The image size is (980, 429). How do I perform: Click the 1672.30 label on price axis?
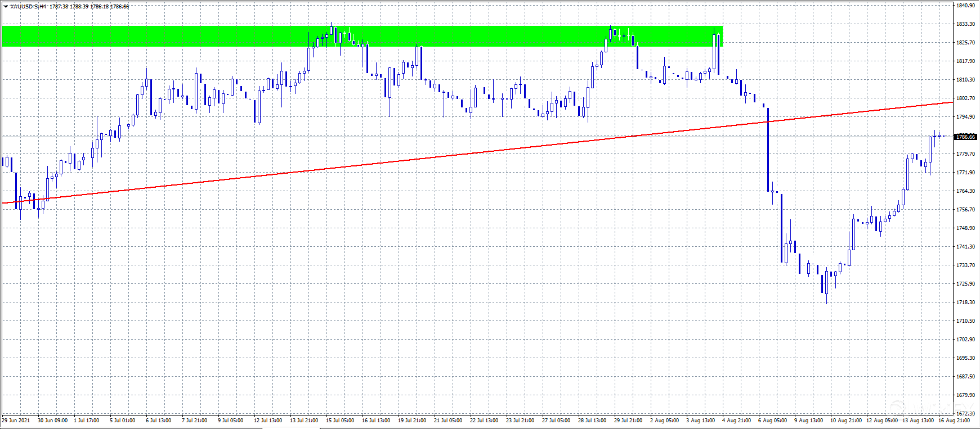[x=965, y=413]
